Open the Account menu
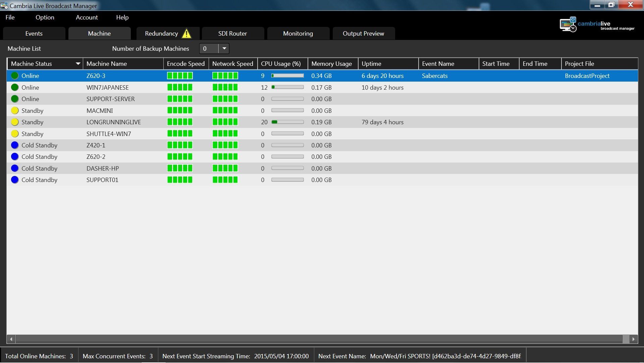644x363 pixels. point(87,17)
